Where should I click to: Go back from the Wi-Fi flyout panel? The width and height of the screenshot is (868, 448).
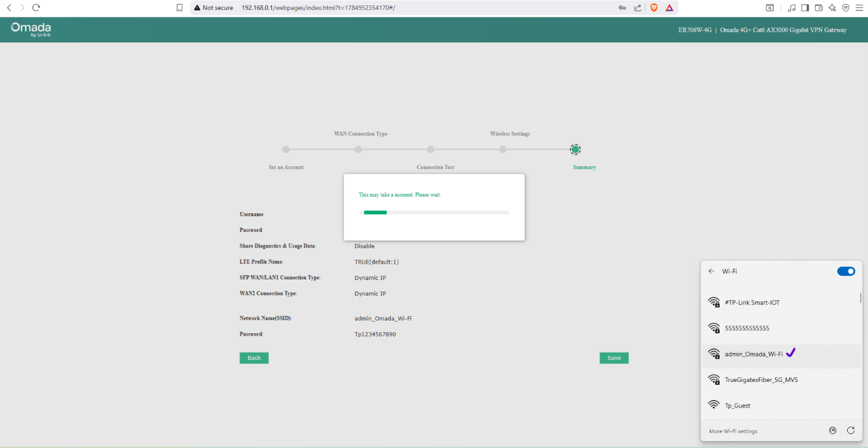point(712,271)
